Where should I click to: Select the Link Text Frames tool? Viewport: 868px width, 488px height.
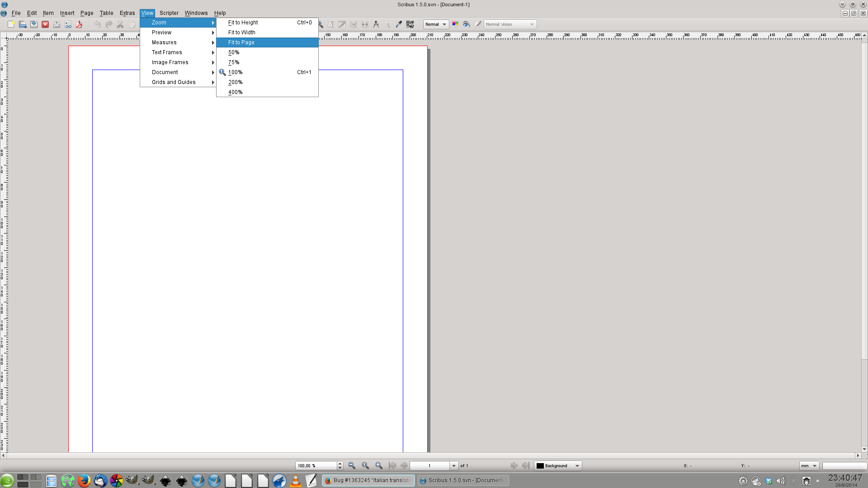[x=354, y=24]
